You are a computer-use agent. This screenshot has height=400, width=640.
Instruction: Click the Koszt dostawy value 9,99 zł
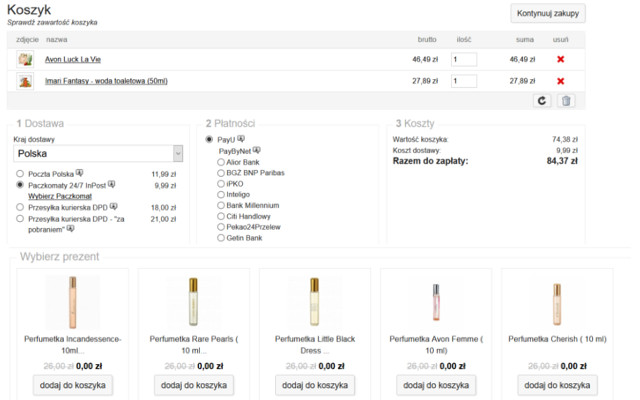[567, 150]
